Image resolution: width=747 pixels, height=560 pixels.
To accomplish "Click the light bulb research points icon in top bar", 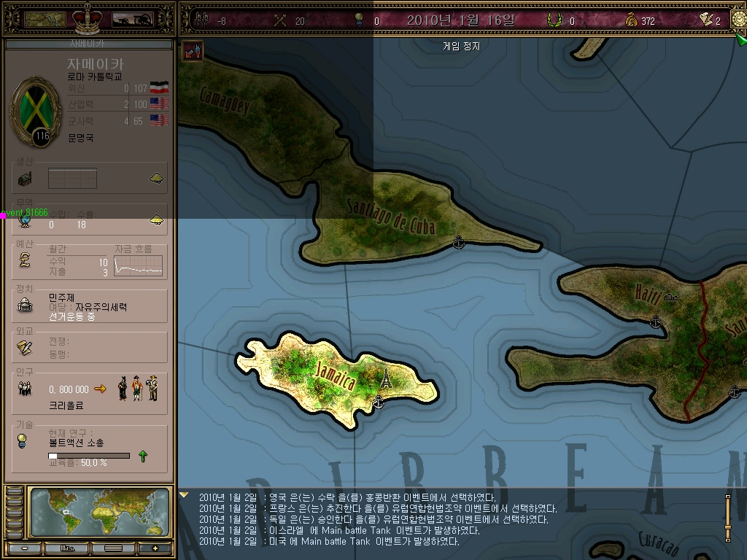I will point(359,20).
